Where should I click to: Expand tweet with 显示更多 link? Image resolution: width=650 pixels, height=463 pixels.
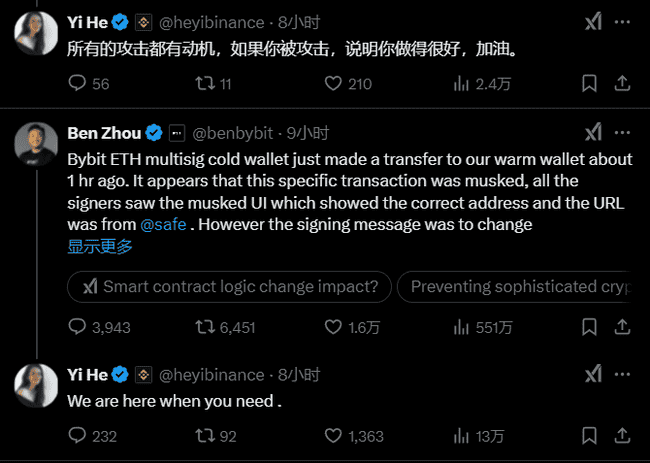100,246
